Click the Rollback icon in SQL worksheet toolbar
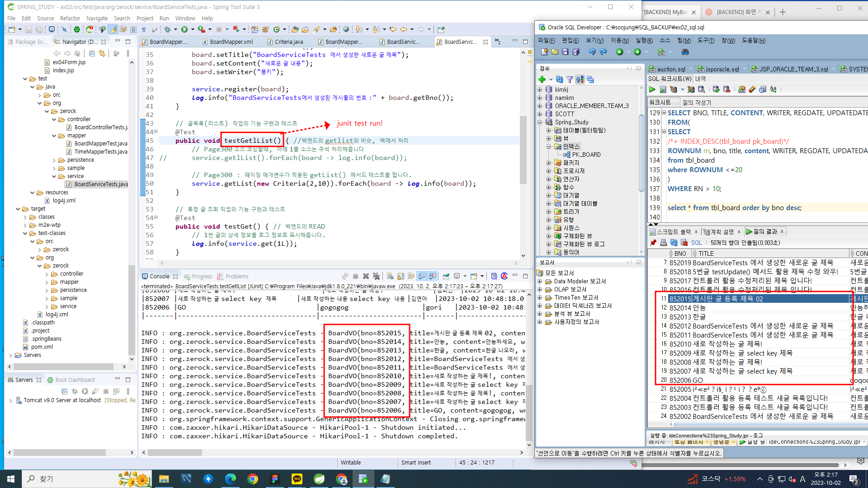The height and width of the screenshot is (488, 868). coord(726,89)
